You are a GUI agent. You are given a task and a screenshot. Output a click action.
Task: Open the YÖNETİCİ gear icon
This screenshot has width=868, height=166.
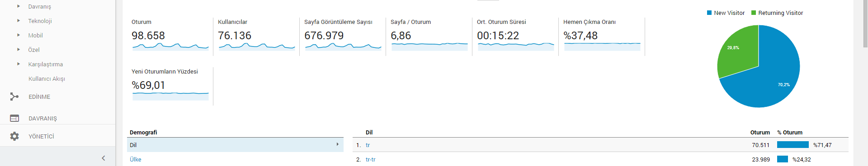click(x=14, y=136)
